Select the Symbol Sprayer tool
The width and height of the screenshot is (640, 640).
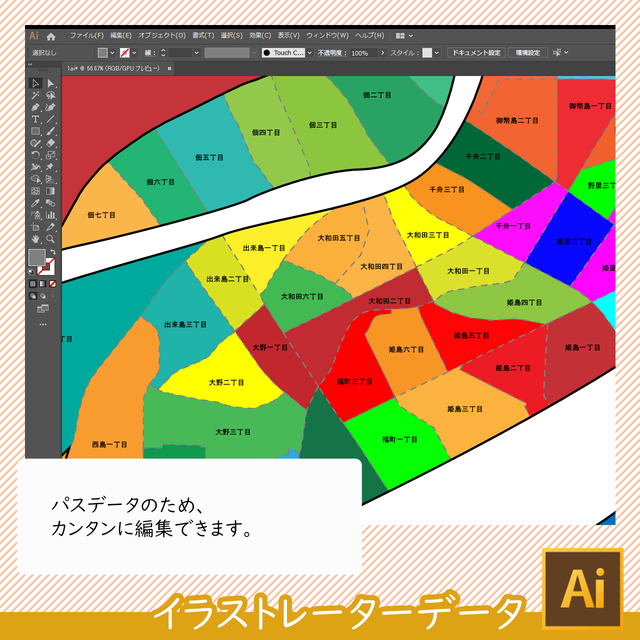(x=36, y=215)
